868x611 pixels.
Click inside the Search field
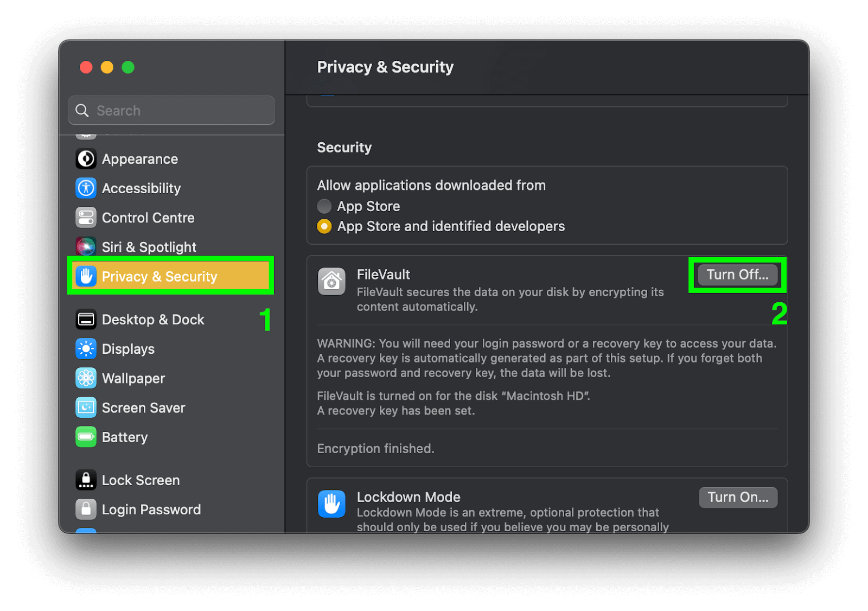(x=171, y=110)
